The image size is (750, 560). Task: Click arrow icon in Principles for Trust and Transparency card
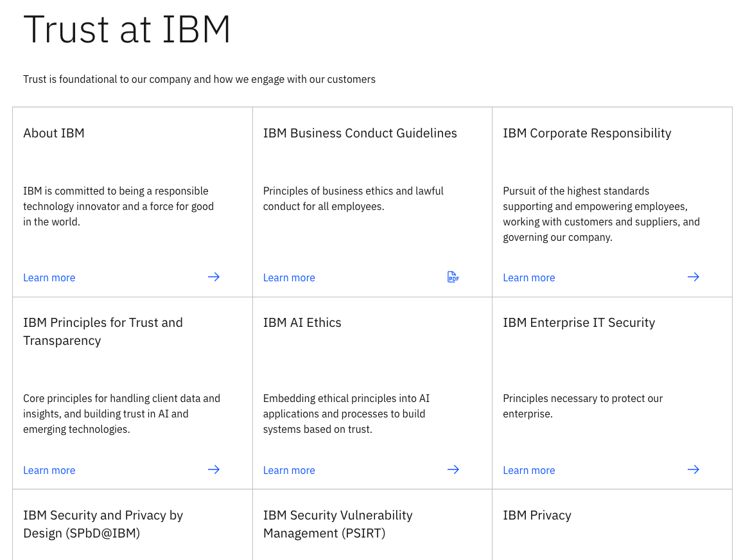(214, 469)
